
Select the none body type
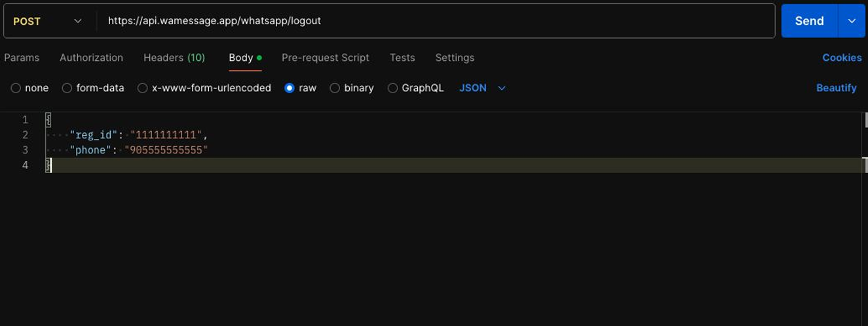[x=29, y=88]
